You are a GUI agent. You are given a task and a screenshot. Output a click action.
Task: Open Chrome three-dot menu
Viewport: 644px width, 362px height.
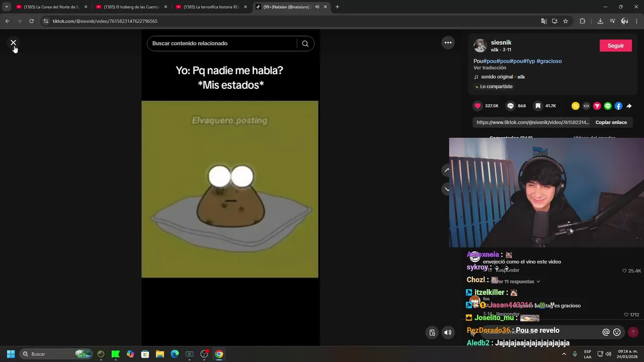[636, 21]
